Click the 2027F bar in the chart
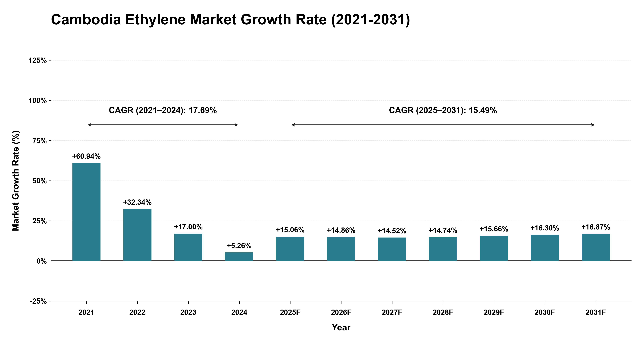Image resolution: width=644 pixels, height=342 pixels. pos(392,249)
